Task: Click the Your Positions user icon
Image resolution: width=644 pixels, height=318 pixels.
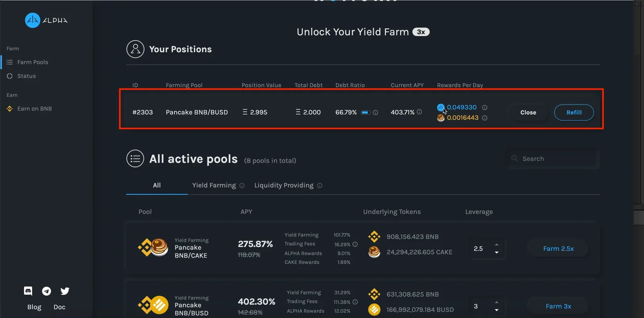Action: tap(135, 49)
